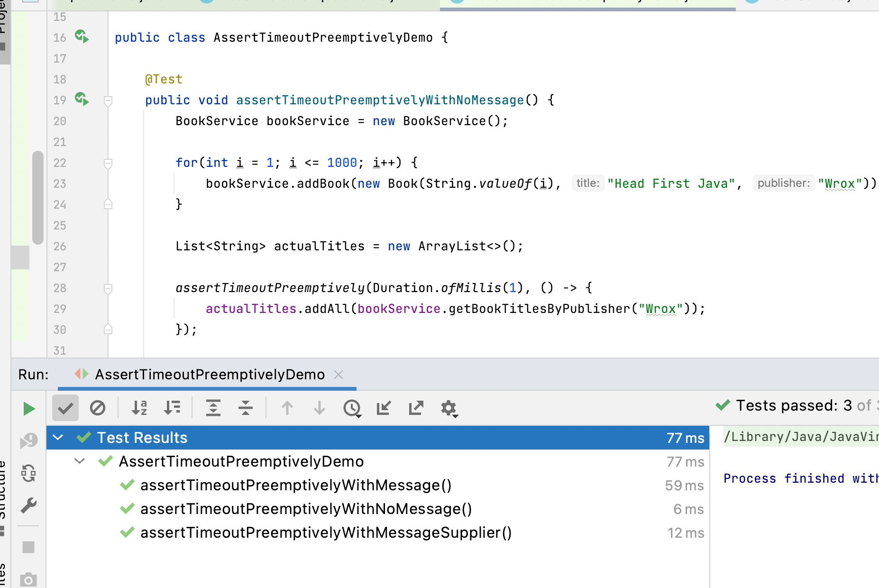Expand all nodes in the test tree
The width and height of the screenshot is (879, 588).
click(x=213, y=408)
